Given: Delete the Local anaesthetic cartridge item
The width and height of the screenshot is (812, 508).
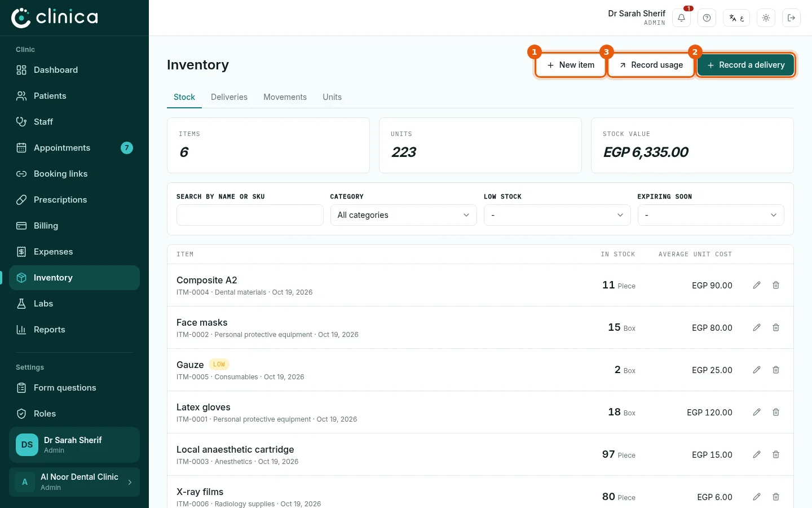Looking at the screenshot, I should pos(776,454).
